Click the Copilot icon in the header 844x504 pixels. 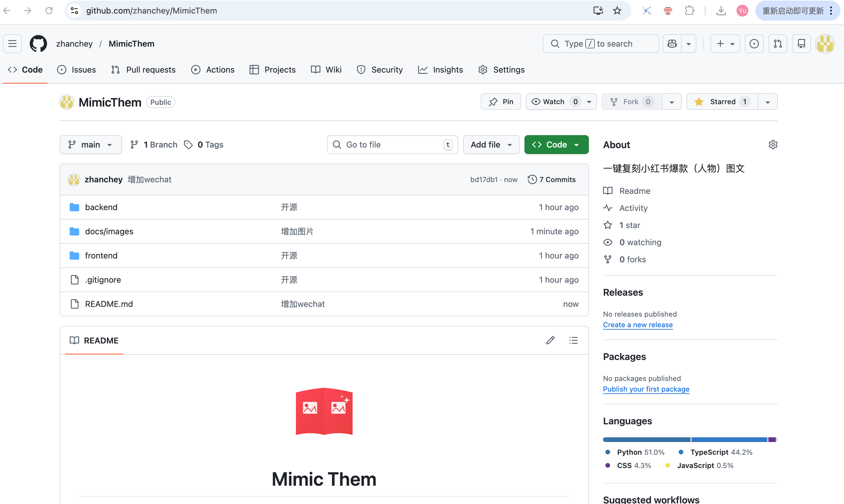672,43
